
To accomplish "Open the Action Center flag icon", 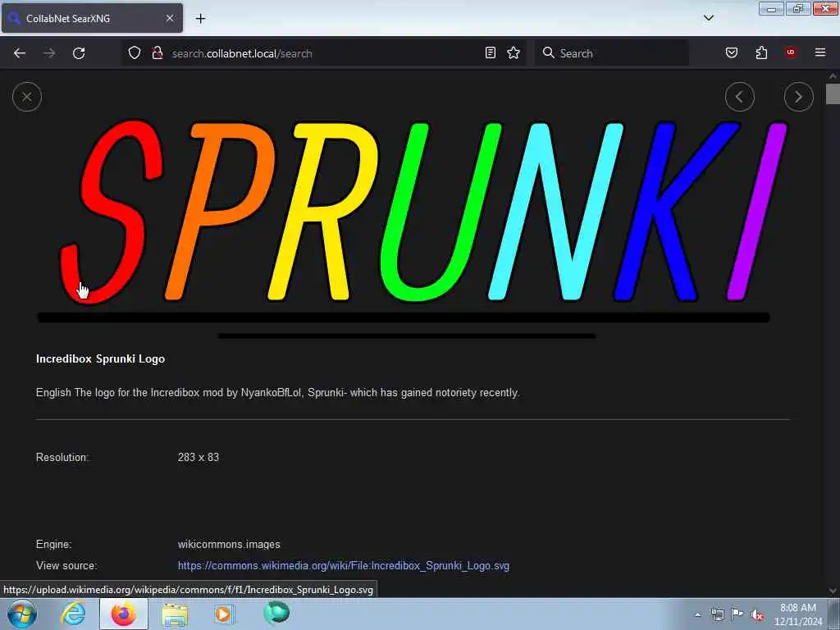I will [737, 614].
